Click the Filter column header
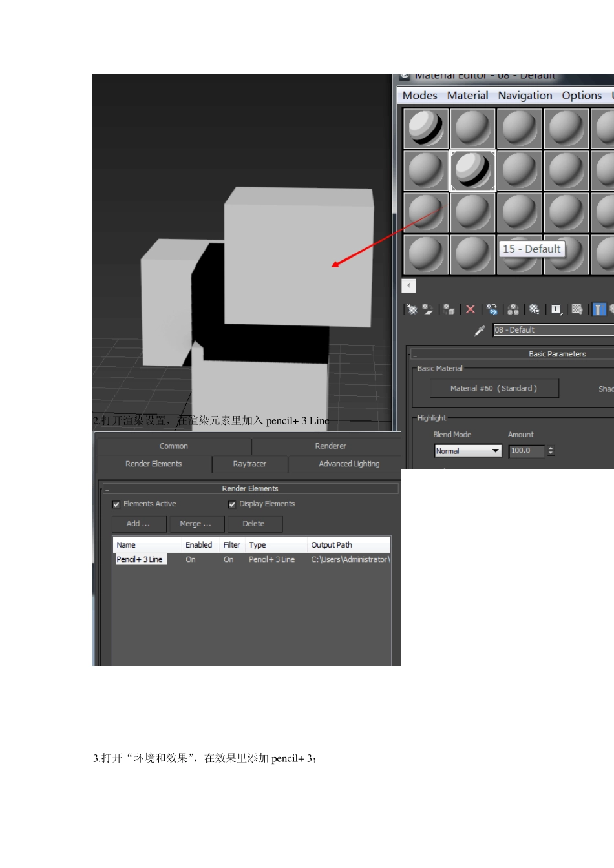Screen dimensions: 614x868 click(x=232, y=545)
